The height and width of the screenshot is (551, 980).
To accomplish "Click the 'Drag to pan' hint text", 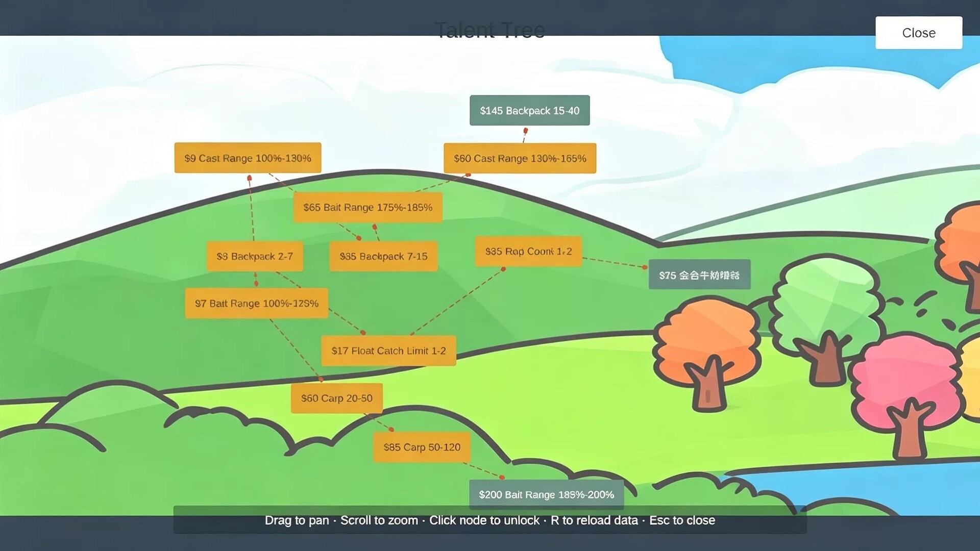I will coord(297,520).
